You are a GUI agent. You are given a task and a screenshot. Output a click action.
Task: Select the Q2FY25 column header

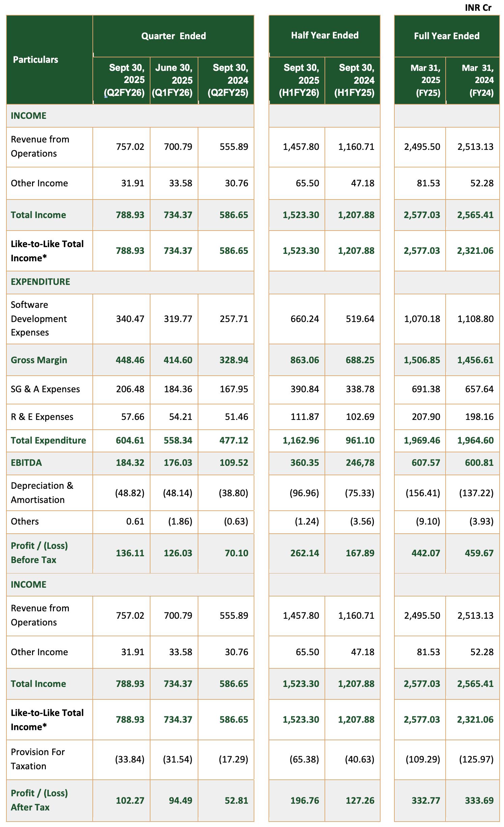coord(228,80)
